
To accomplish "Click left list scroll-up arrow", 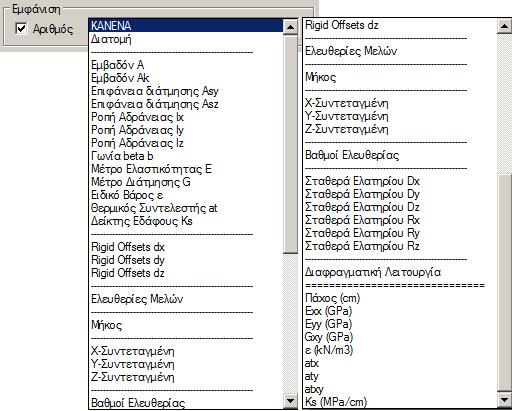I will (x=290, y=27).
